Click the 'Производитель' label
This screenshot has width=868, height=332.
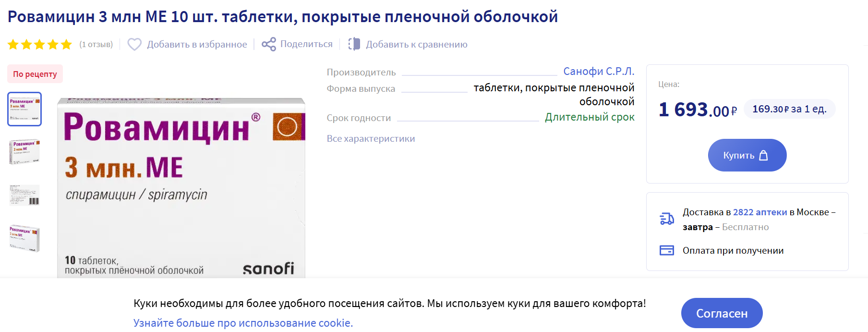pos(361,72)
